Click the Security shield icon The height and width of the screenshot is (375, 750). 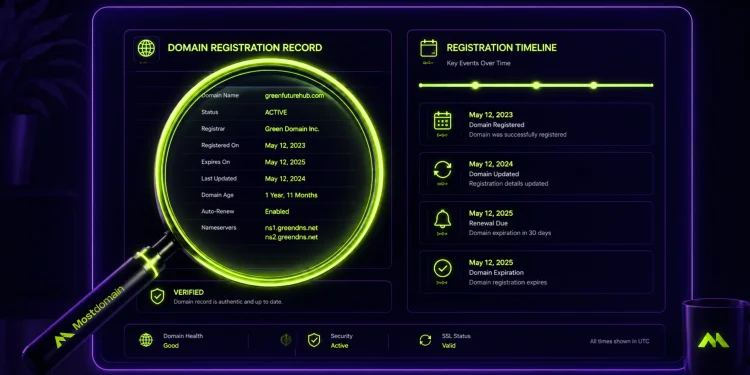pyautogui.click(x=314, y=340)
